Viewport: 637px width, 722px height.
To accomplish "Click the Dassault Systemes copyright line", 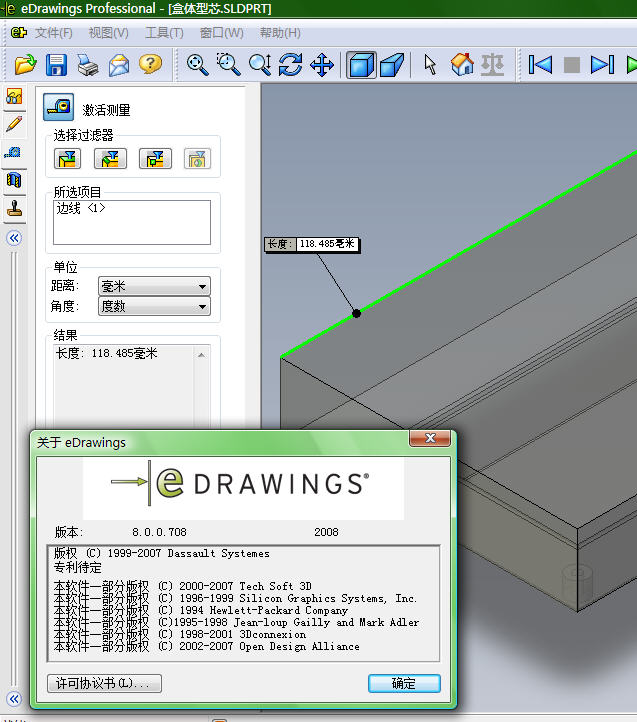I will point(162,553).
